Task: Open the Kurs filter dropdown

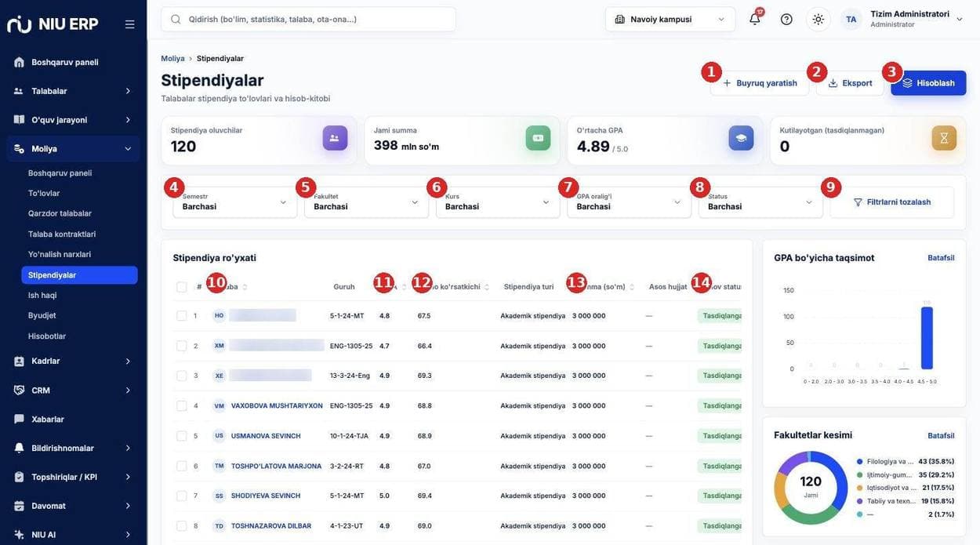Action: click(x=498, y=202)
